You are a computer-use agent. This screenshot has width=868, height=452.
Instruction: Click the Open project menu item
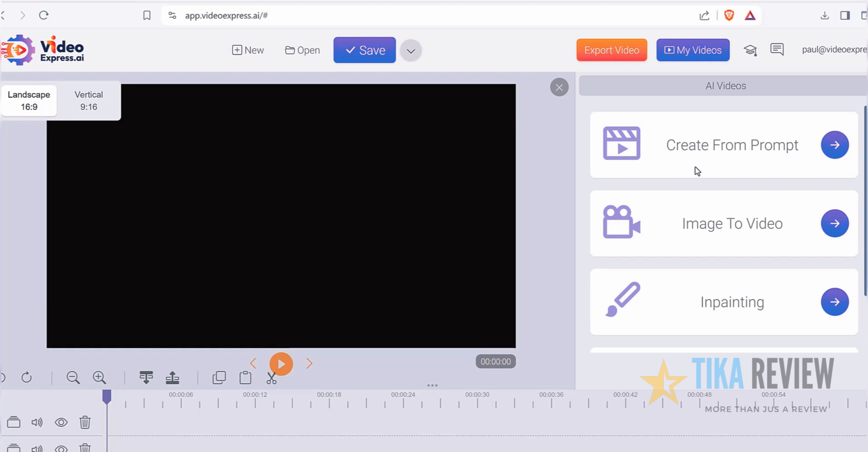(302, 50)
